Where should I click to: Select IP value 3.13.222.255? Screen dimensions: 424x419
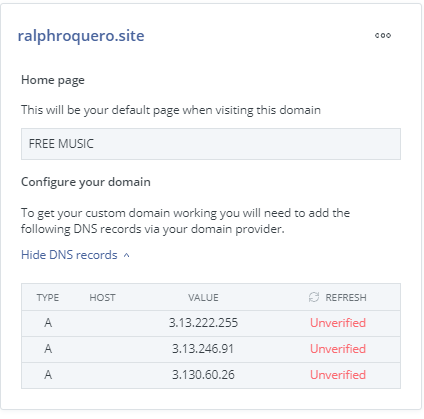pos(203,323)
